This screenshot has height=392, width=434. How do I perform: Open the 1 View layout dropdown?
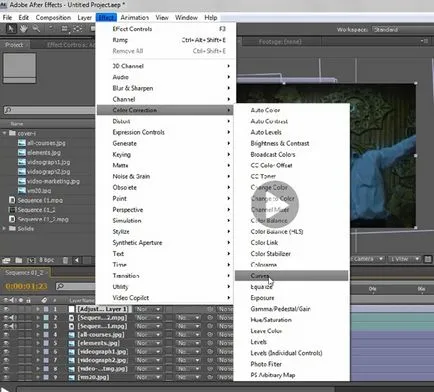(x=405, y=259)
